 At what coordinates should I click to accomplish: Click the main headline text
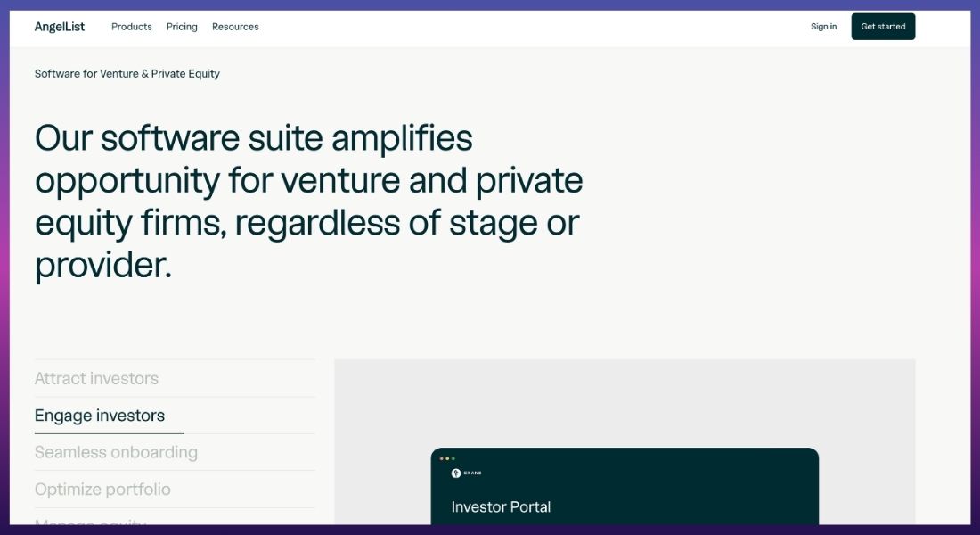(309, 202)
